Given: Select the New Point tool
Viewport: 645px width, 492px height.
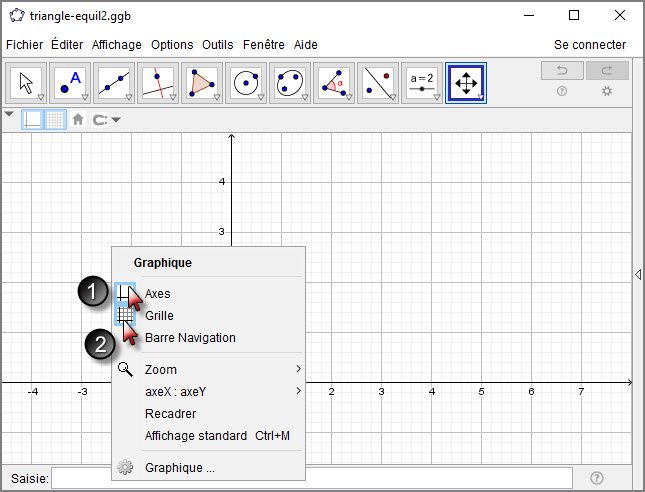Looking at the screenshot, I should click(70, 83).
